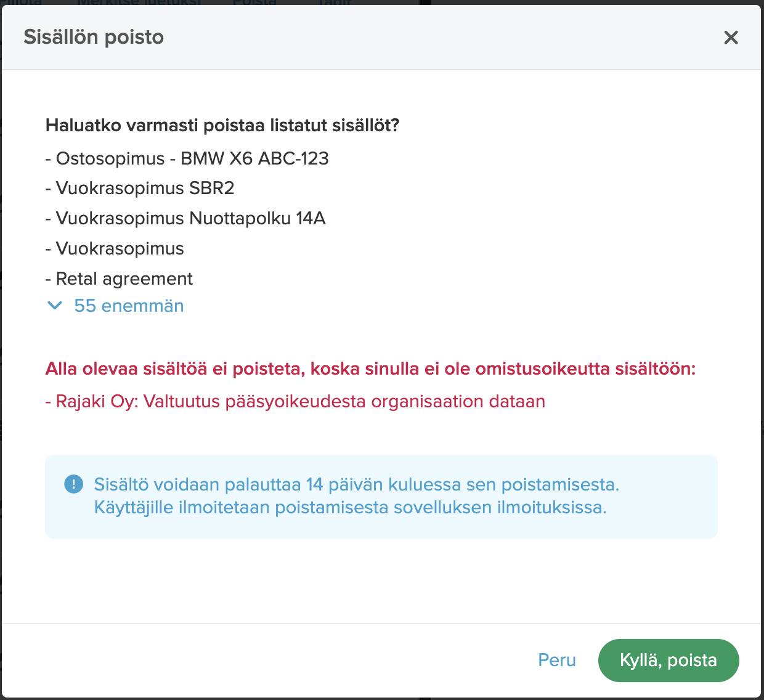This screenshot has height=700, width=764.
Task: Confirm with the Kyllä, poista button
Action: click(x=668, y=661)
